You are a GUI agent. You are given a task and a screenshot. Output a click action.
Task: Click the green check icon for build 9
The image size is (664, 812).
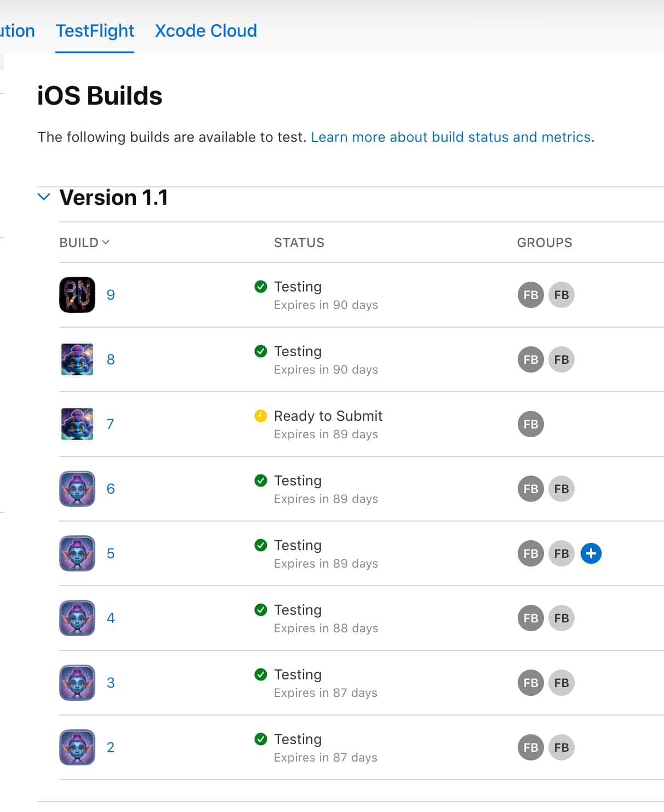coord(261,287)
